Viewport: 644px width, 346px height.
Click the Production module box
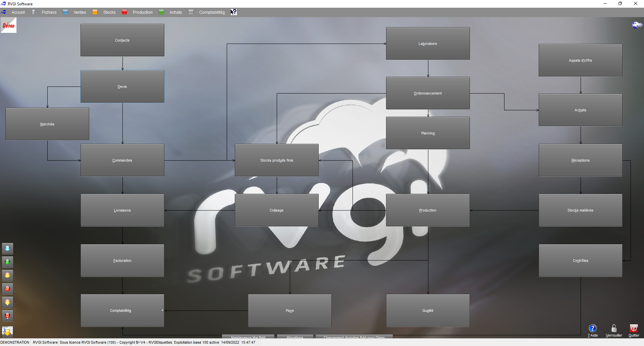click(428, 210)
